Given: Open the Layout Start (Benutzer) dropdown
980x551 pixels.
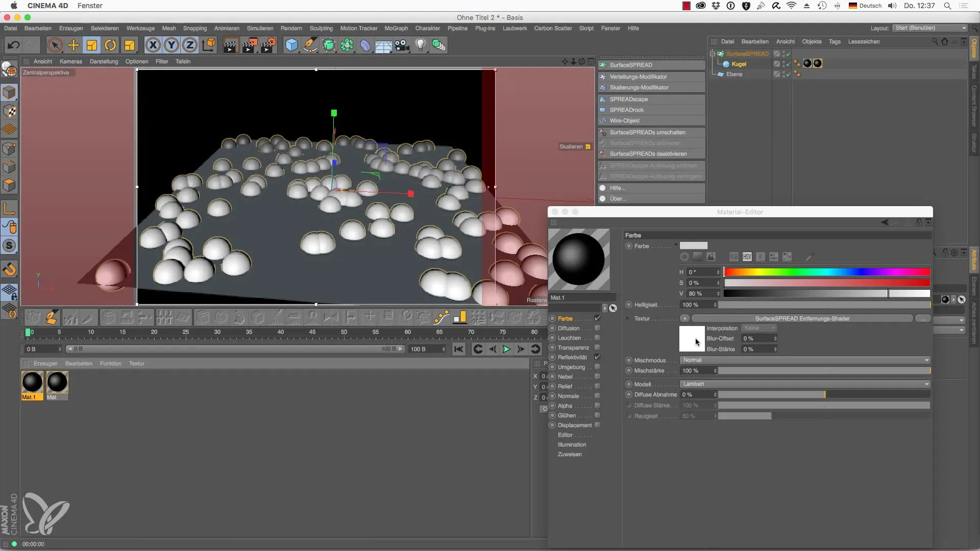Looking at the screenshot, I should coord(930,28).
